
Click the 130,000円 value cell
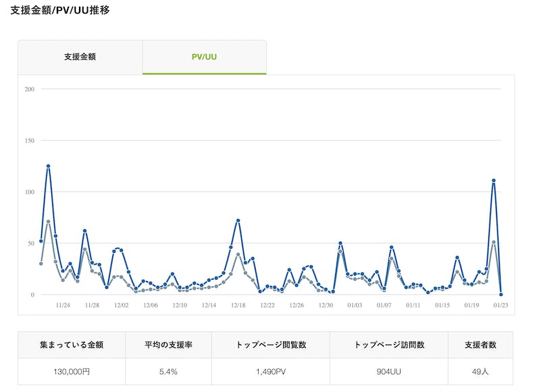click(x=71, y=371)
